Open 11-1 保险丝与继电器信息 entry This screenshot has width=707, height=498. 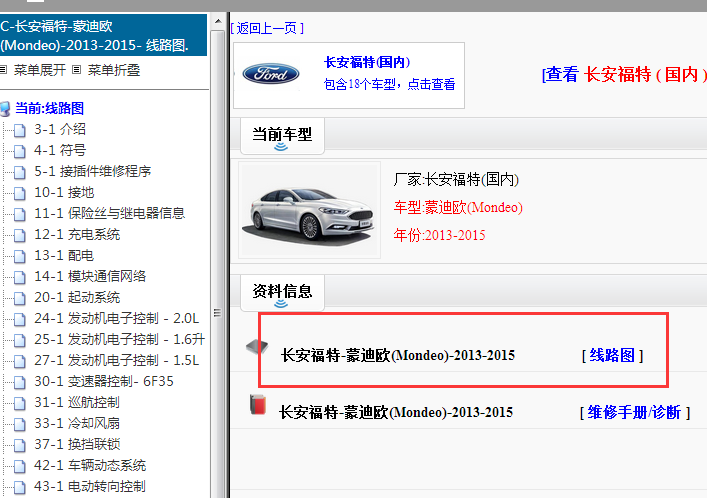(110, 213)
